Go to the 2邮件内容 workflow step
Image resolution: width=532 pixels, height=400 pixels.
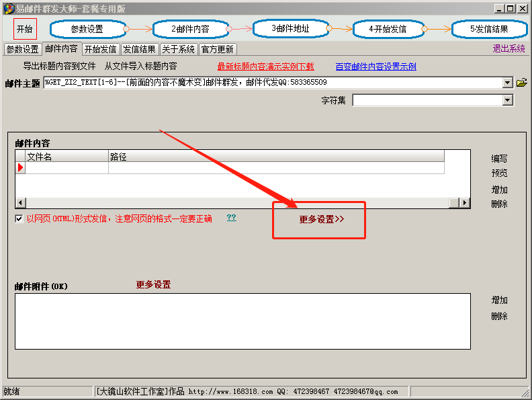(190, 29)
